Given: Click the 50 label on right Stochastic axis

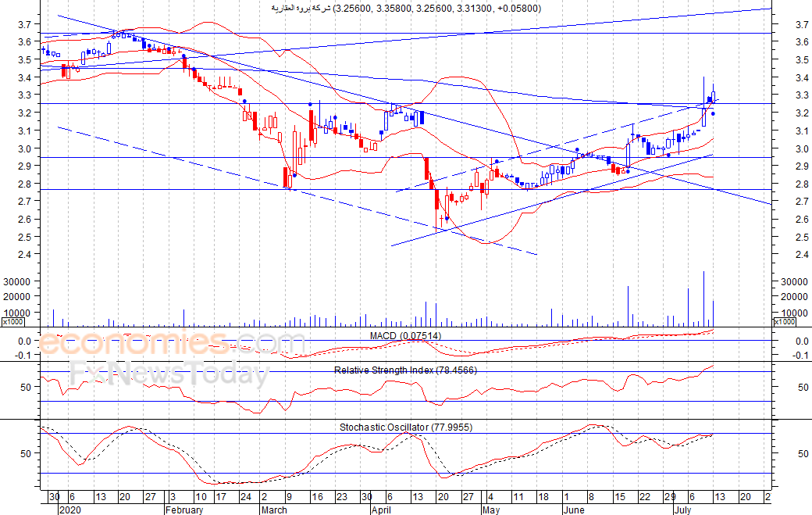Looking at the screenshot, I should coord(803,453).
